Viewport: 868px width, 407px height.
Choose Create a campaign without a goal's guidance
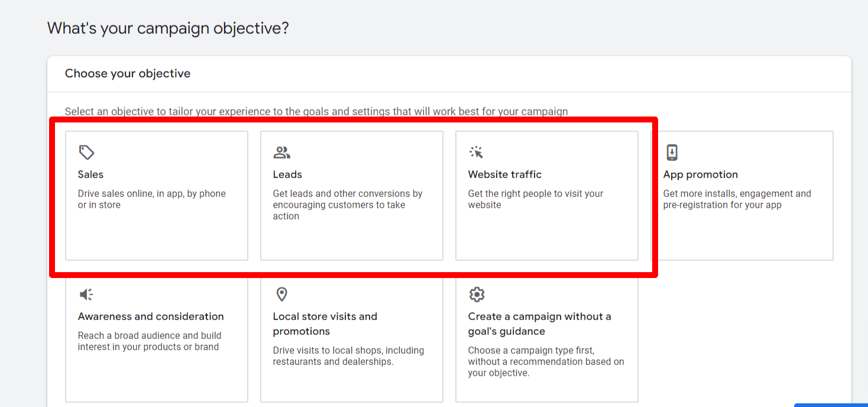[539, 324]
